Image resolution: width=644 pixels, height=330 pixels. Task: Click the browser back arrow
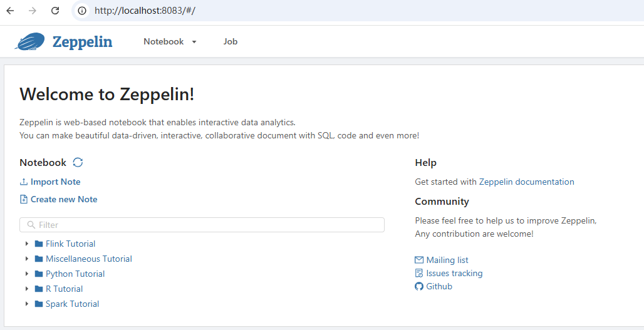click(10, 11)
